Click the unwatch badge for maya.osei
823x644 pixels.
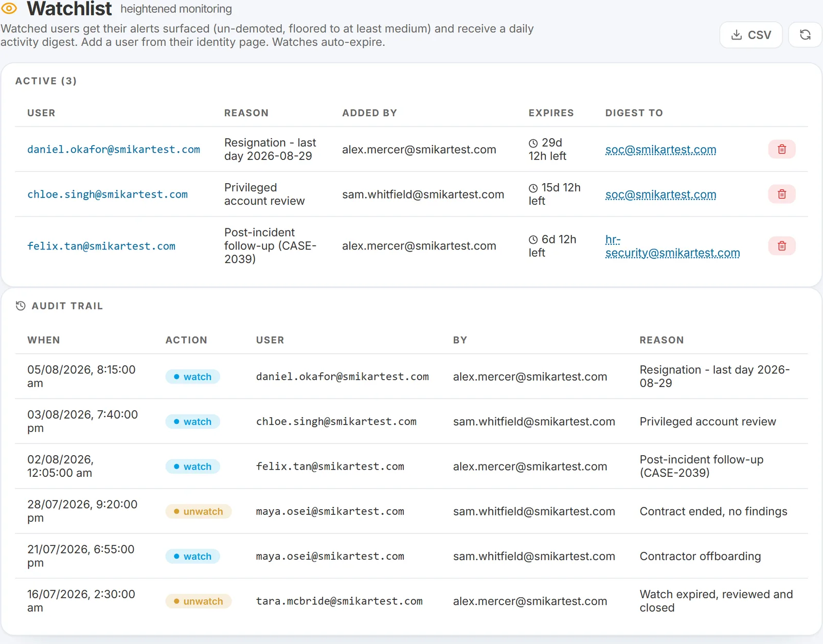pos(199,511)
